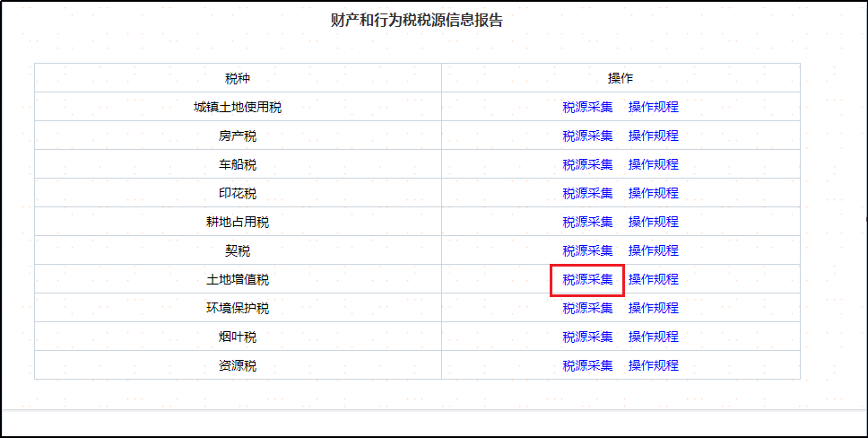
Task: Click 操作规程 in the 烟叶税 row
Action: tap(653, 337)
